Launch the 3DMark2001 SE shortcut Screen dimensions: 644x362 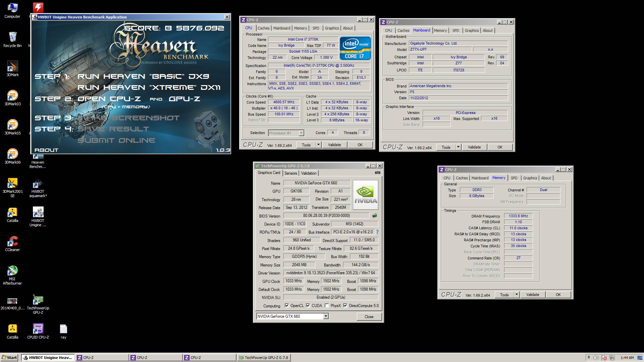[12, 187]
